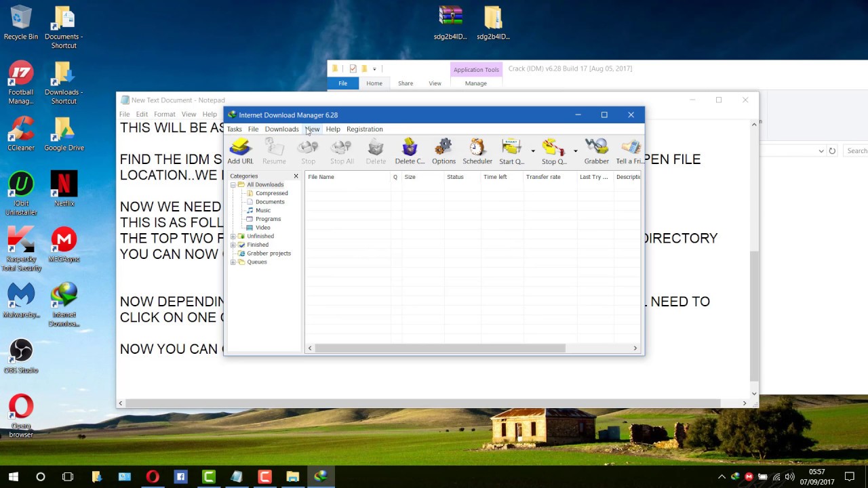Open the File tab in File Explorer

pos(343,83)
